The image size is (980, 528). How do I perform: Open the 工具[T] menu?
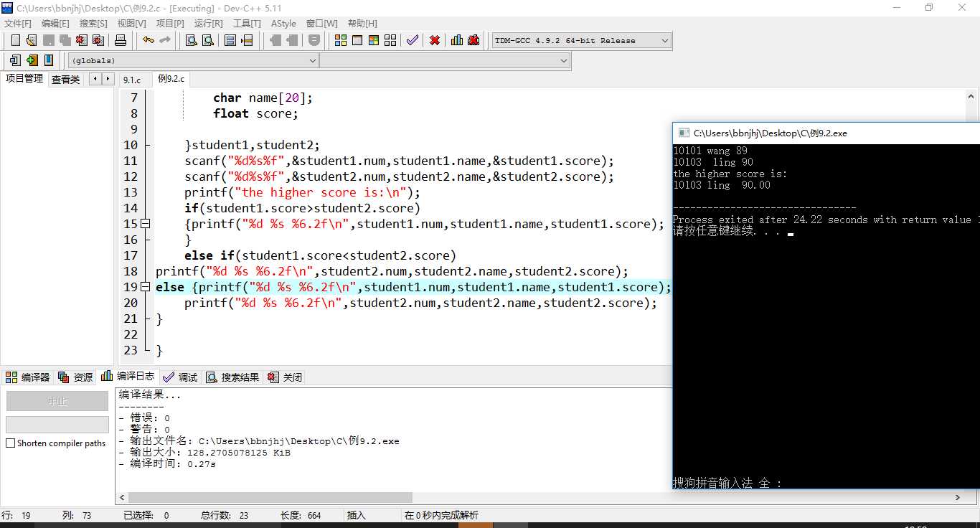click(x=247, y=24)
